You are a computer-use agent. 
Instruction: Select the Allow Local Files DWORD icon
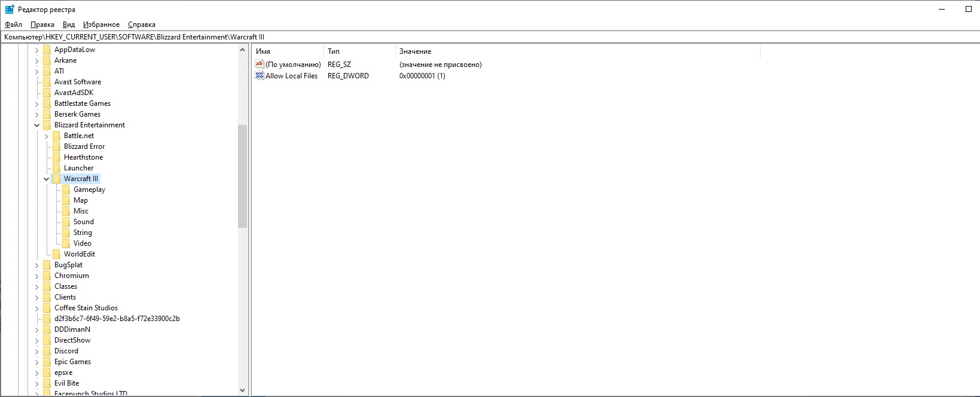[x=259, y=76]
